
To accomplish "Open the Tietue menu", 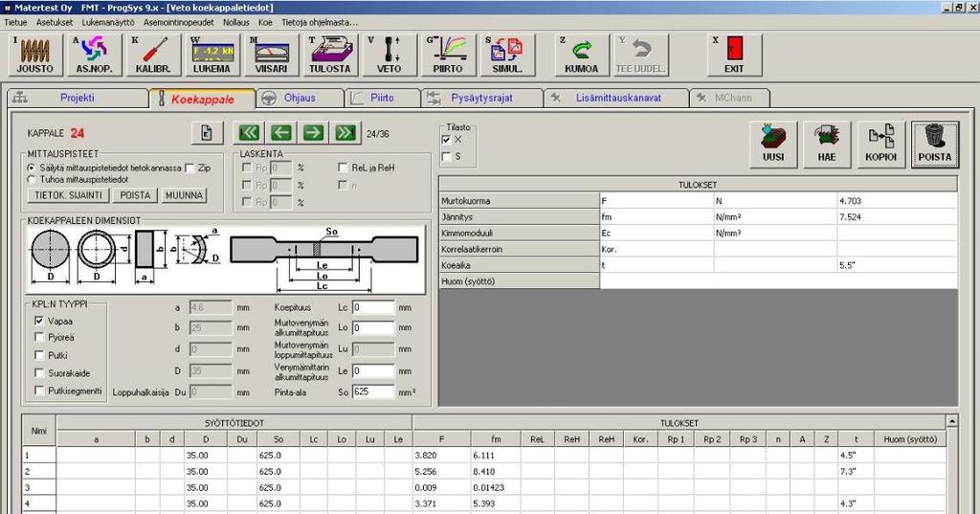I will click(x=15, y=22).
